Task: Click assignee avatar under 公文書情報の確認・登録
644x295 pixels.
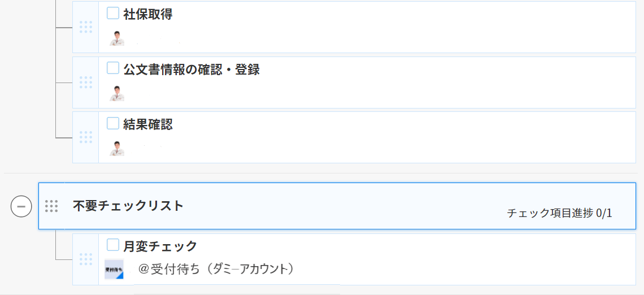Action: (117, 93)
